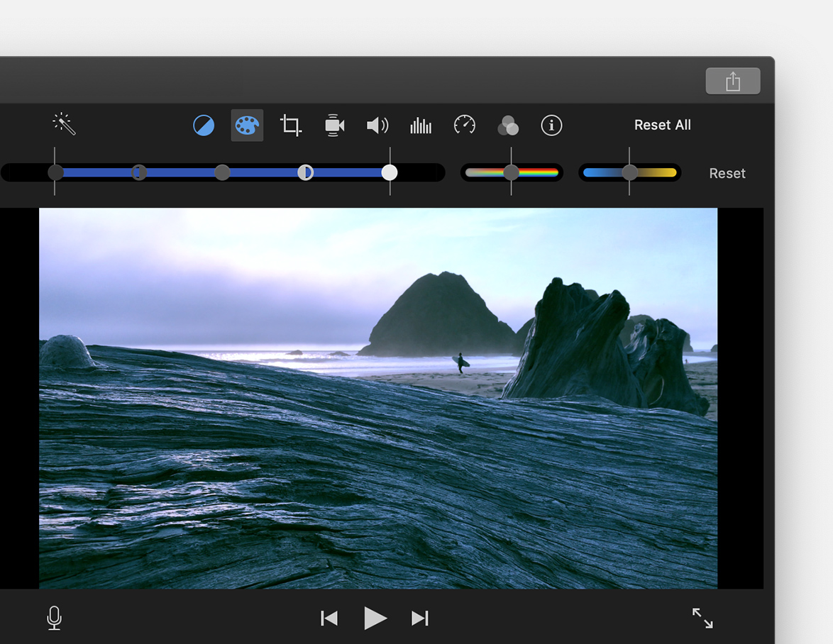Click the beach video preview in viewer
Viewport: 833px width, 644px height.
coord(378,398)
